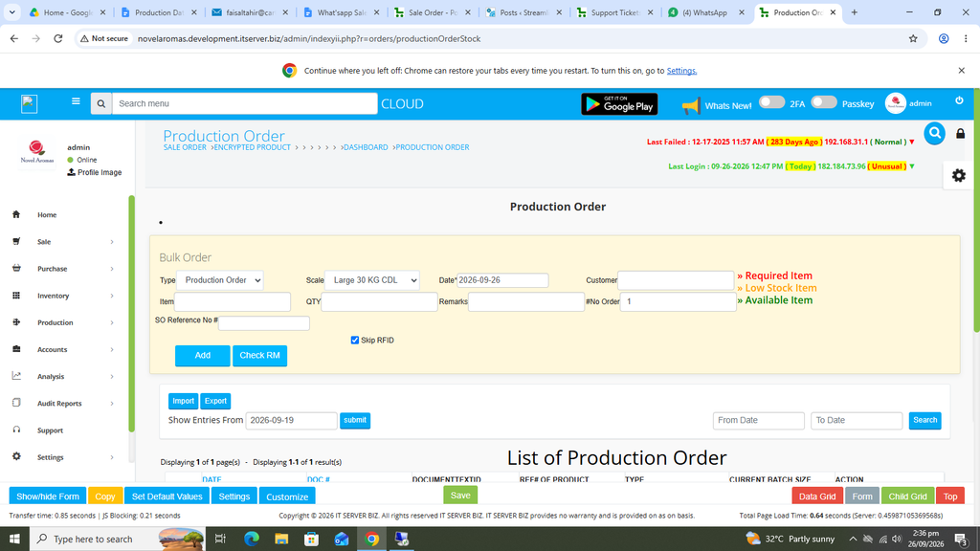Toggle the Passkey switch
Viewport: 980px width, 551px height.
coord(824,102)
